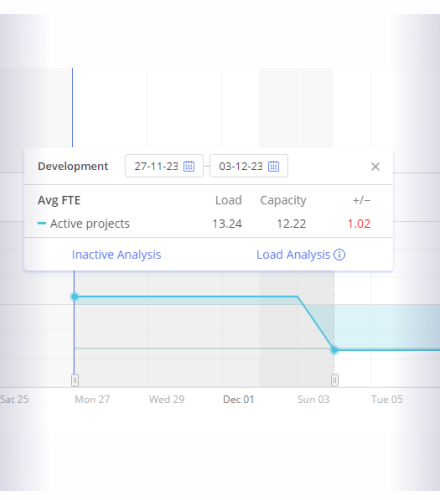Click the Load column header
Image resolution: width=440 pixels, height=500 pixels.
pyautogui.click(x=228, y=200)
